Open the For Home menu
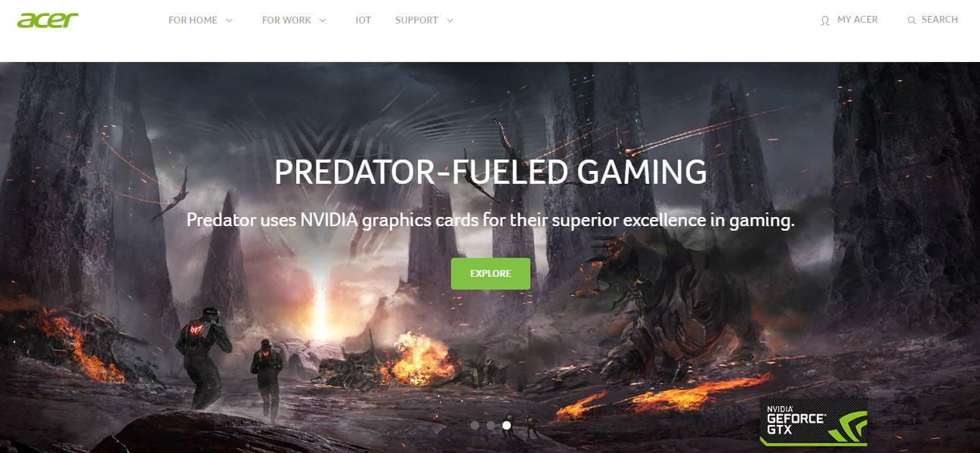 point(193,20)
